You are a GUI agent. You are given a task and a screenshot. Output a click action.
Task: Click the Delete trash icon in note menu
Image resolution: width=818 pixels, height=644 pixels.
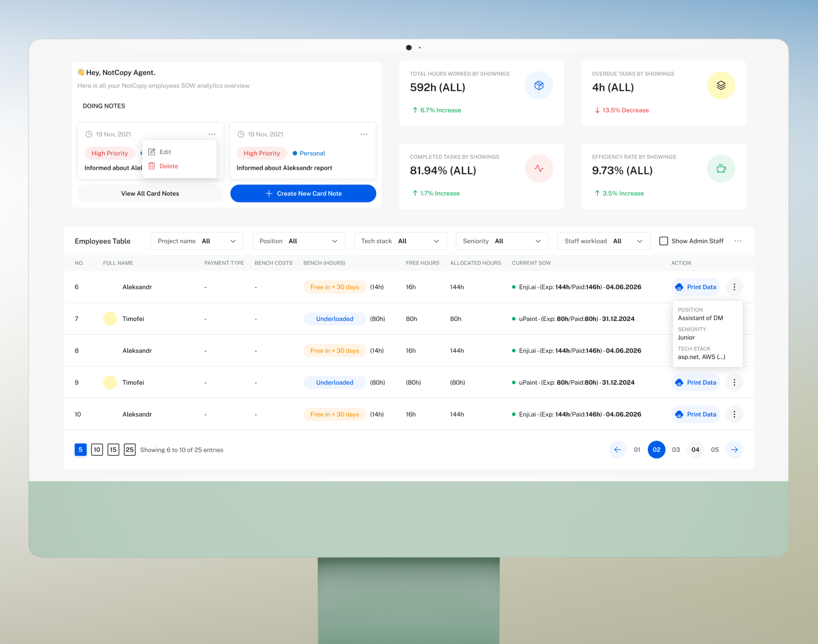pos(152,166)
